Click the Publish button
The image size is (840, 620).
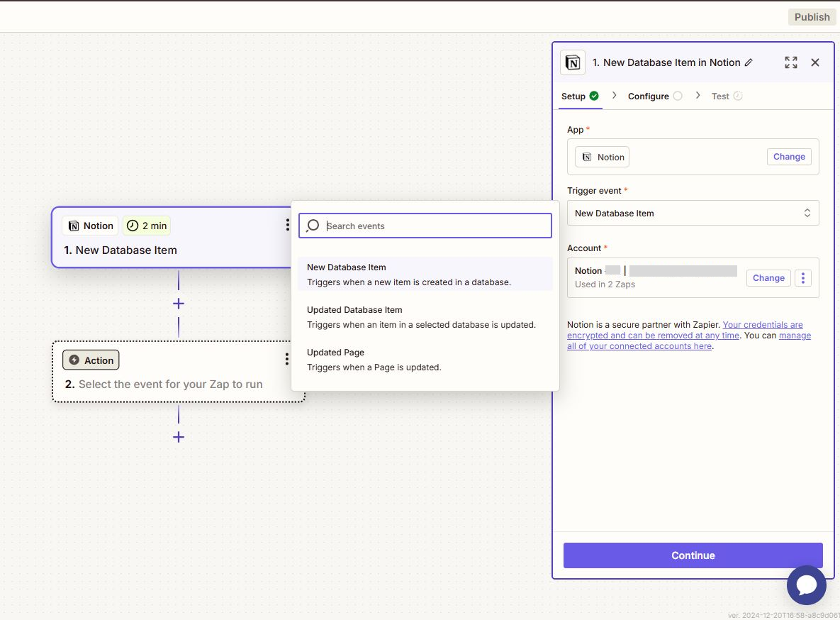pyautogui.click(x=812, y=16)
